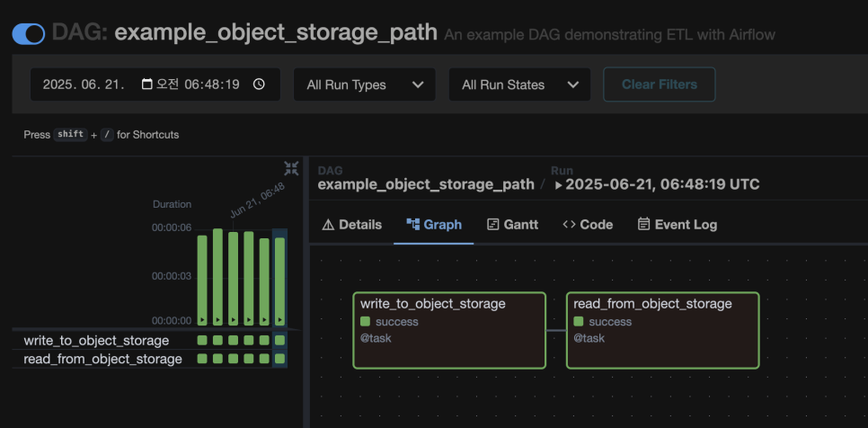Click read_from_object_storage row label in grid
868x428 pixels.
click(102, 360)
